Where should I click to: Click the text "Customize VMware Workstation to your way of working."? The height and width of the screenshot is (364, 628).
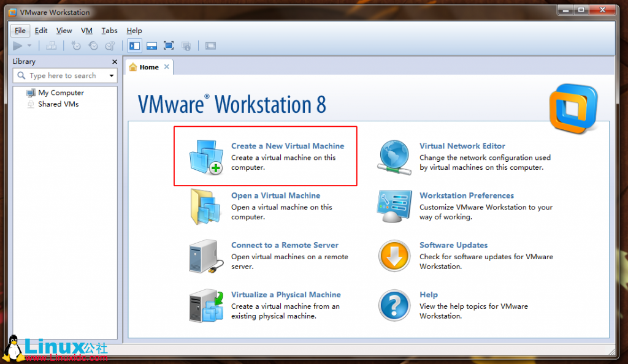(486, 212)
